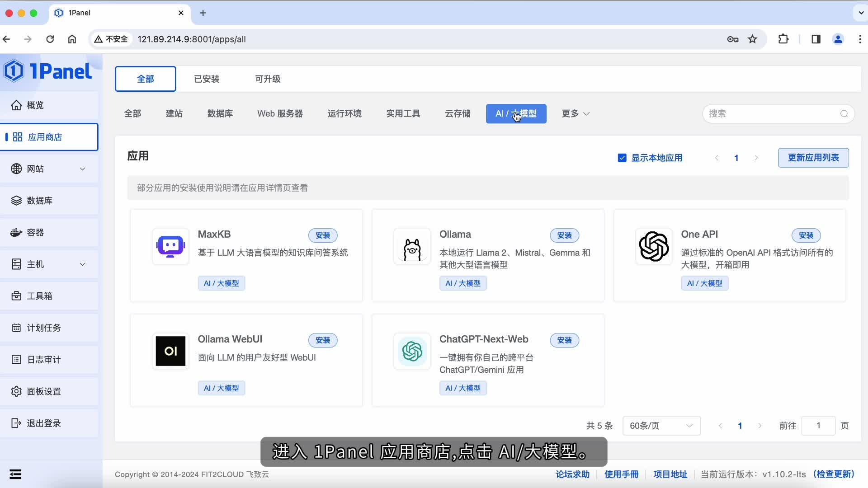Image resolution: width=868 pixels, height=488 pixels.
Task: Switch to the Installed tab
Action: (x=207, y=79)
